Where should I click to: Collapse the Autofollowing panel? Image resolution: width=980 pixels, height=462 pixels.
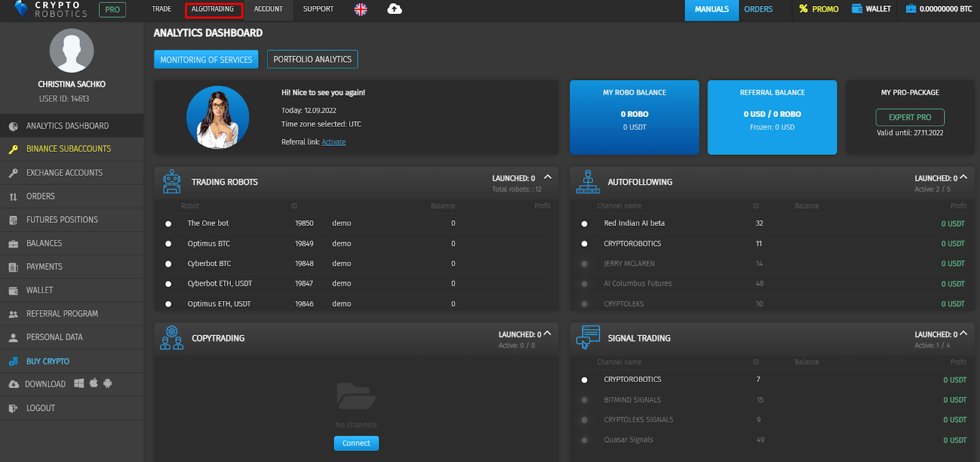point(963,177)
